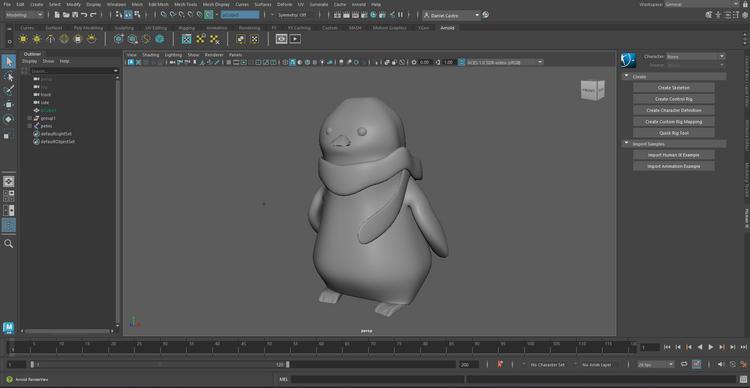750x388 pixels.
Task: Save the scene with disk icon
Action: (x=75, y=15)
